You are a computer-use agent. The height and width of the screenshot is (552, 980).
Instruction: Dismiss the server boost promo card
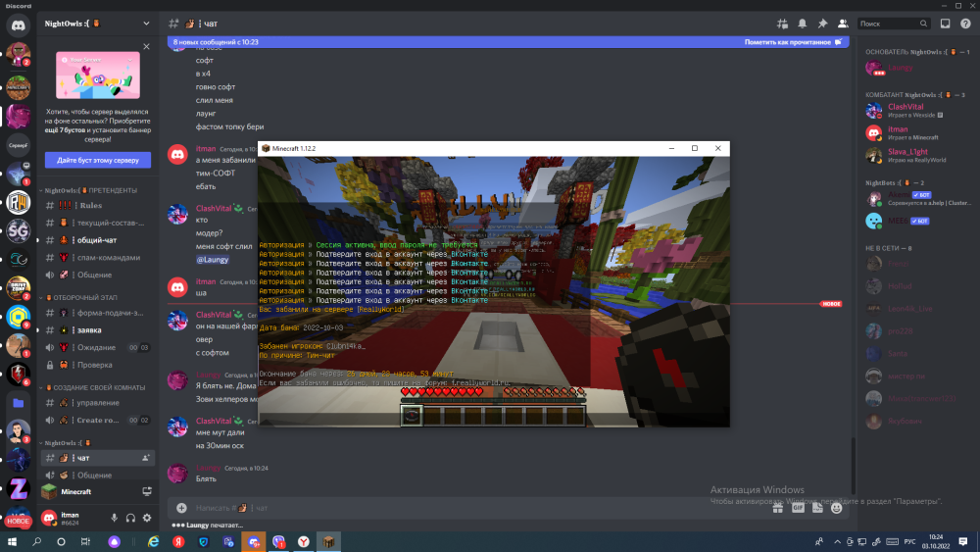pos(146,47)
